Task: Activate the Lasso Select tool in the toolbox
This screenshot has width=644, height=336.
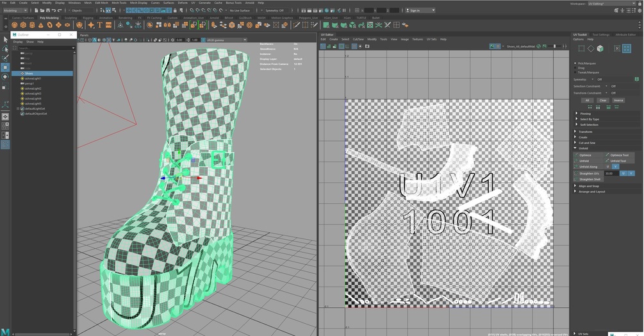Action: (5, 49)
